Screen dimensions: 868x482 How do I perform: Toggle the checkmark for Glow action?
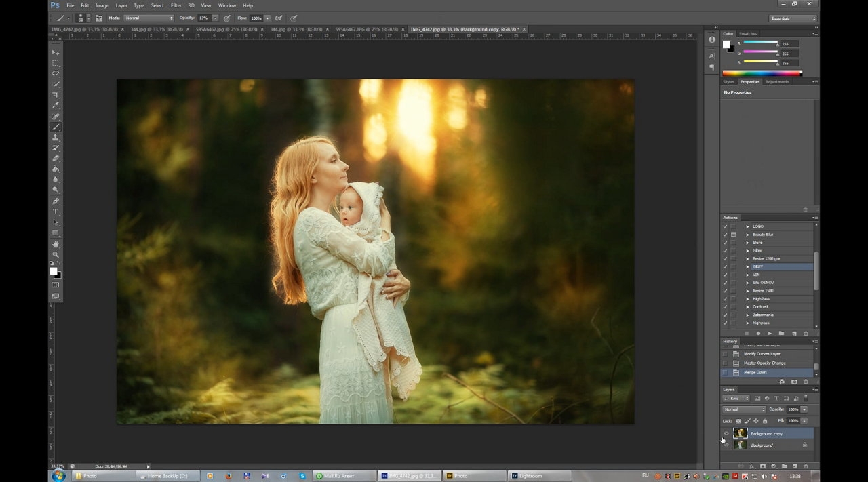(x=725, y=251)
